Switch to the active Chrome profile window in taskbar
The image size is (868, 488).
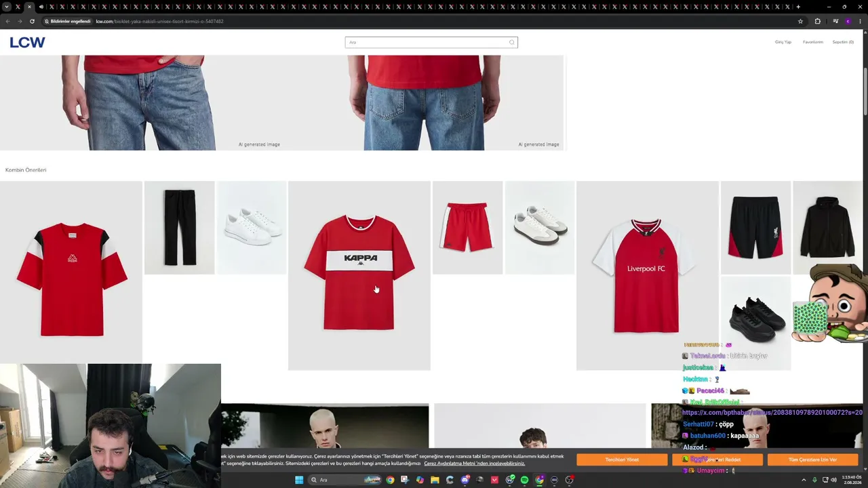point(539,480)
